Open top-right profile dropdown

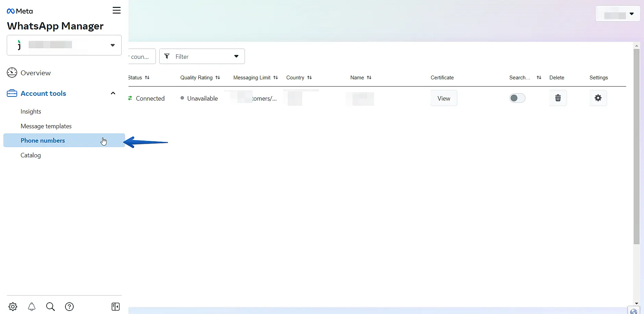click(x=618, y=14)
